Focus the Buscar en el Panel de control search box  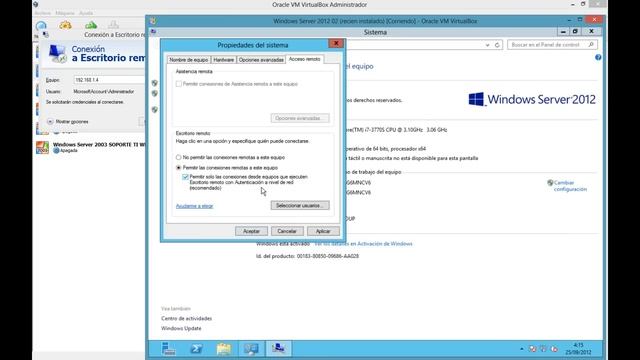click(x=553, y=44)
